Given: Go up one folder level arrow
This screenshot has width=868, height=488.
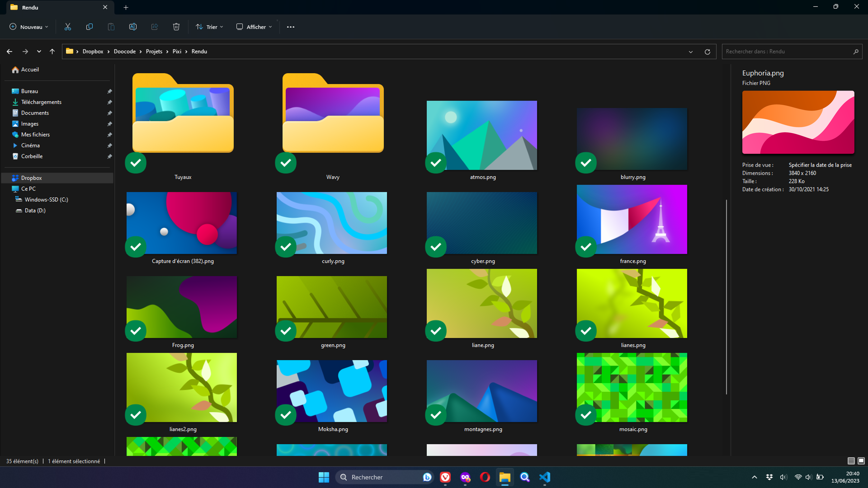Looking at the screenshot, I should (x=52, y=51).
